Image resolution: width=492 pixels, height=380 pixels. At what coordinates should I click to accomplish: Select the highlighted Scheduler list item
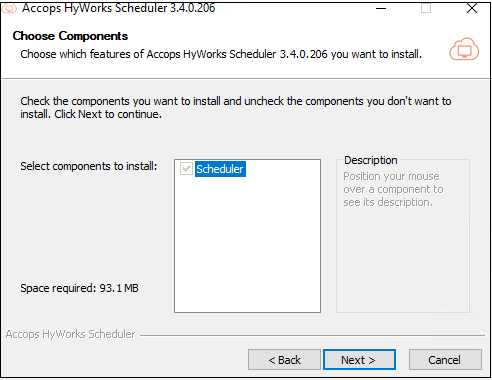(x=220, y=169)
